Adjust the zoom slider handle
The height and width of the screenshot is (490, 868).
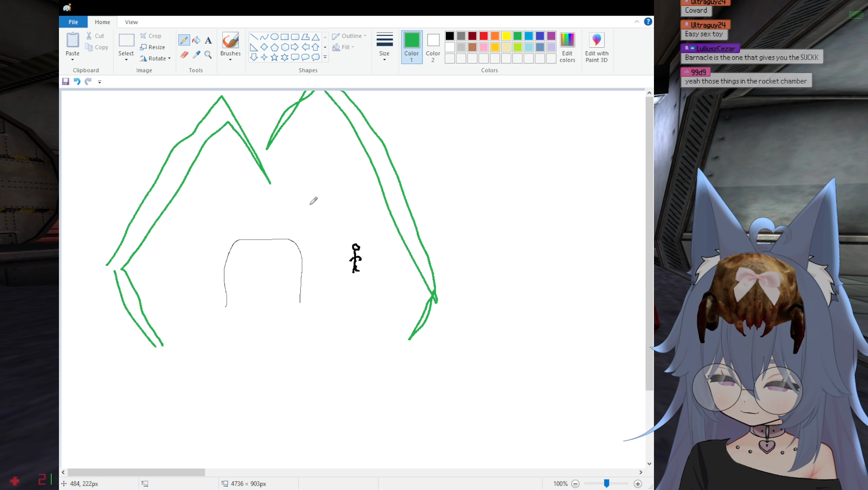click(x=606, y=484)
